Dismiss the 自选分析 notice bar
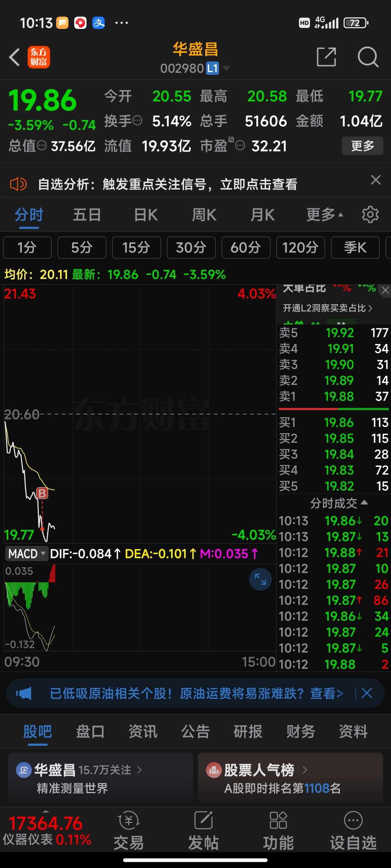This screenshot has height=868, width=391. point(376,180)
